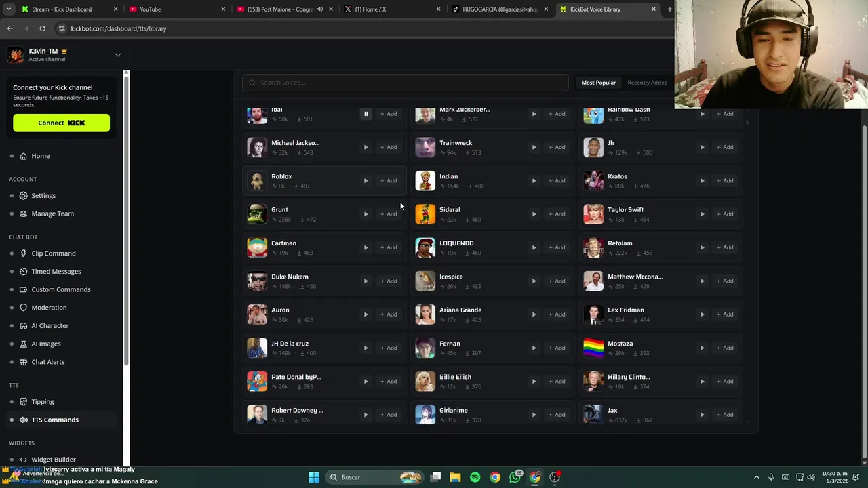868x488 pixels.
Task: Add the Roblox voice
Action: (389, 181)
